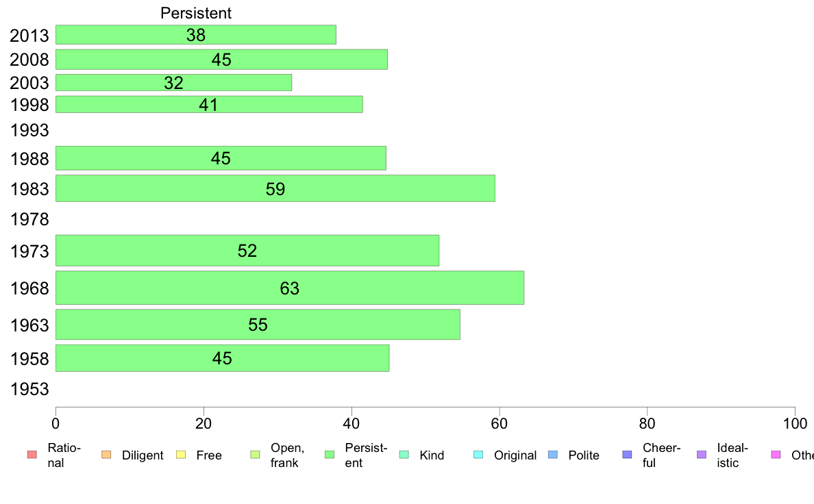Click the Polite legend text label
The height and width of the screenshot is (504, 814).
(x=584, y=455)
